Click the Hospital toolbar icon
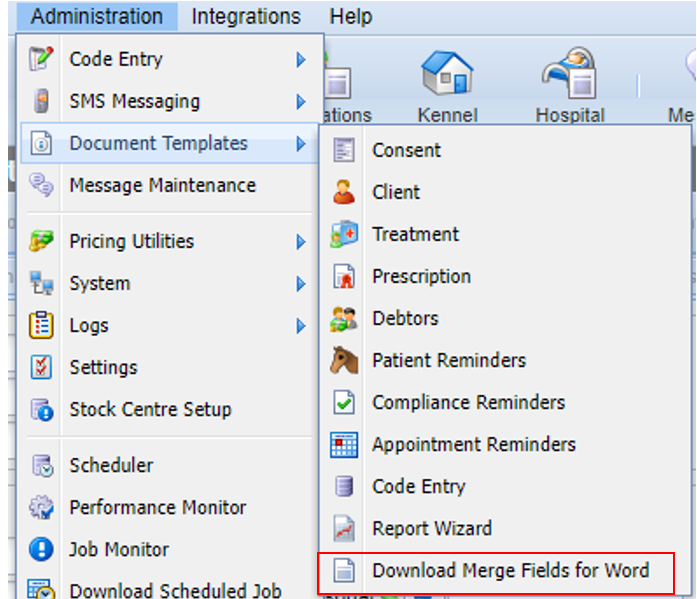 569,76
